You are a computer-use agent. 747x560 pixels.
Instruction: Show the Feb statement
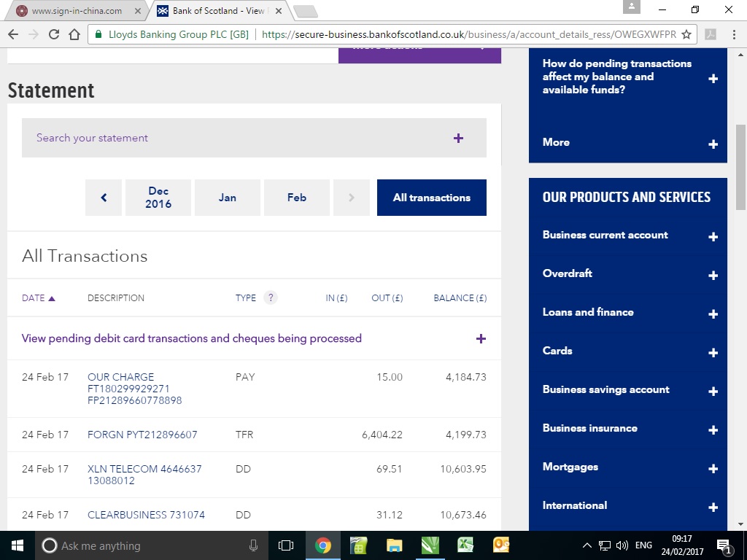coord(297,198)
